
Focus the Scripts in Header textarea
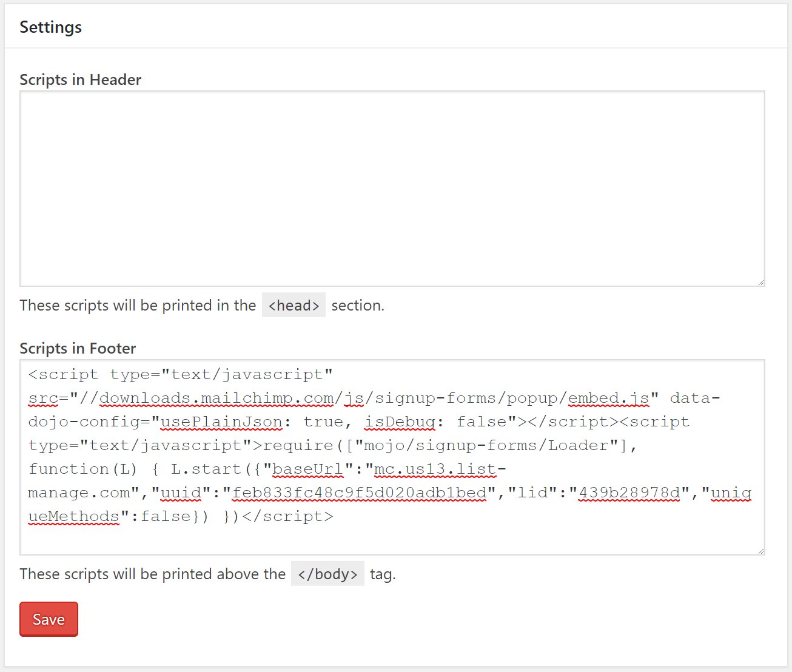tap(392, 189)
